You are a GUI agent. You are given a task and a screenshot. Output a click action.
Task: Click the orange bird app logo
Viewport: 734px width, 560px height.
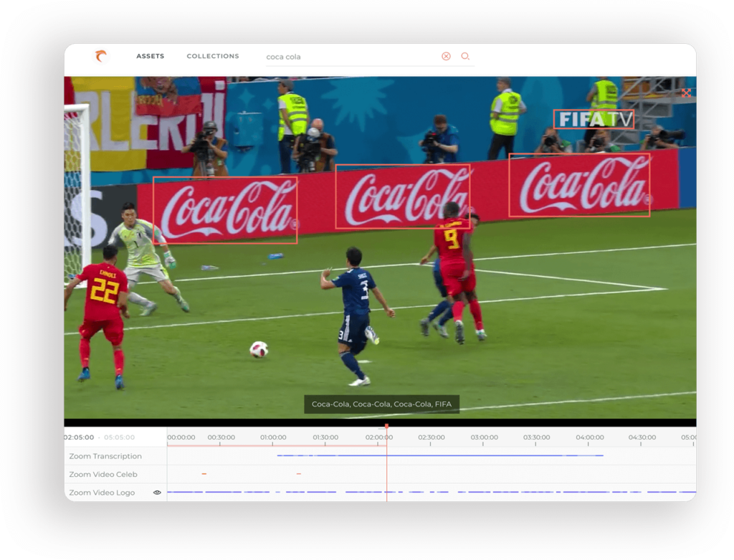click(101, 57)
